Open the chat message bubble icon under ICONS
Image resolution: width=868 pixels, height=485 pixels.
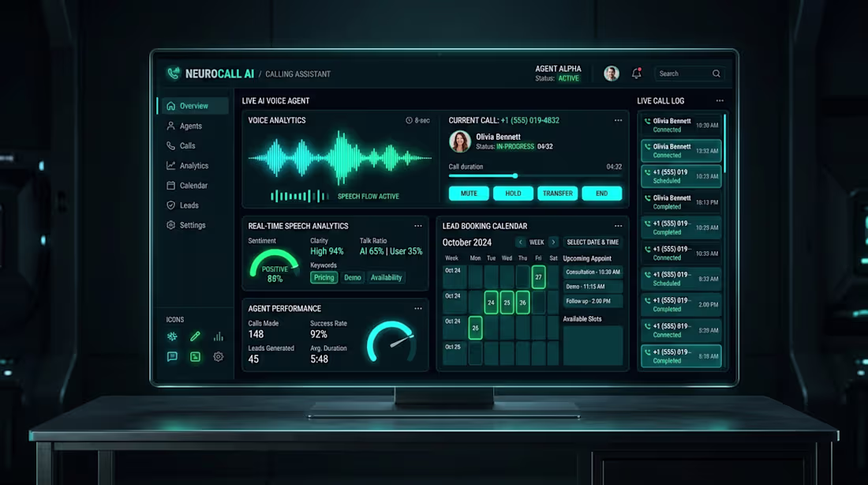coord(172,356)
